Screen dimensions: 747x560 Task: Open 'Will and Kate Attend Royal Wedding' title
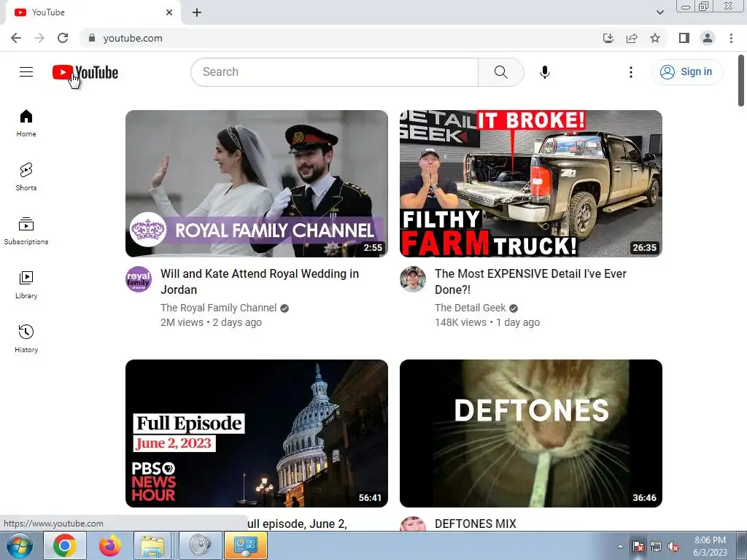pyautogui.click(x=260, y=281)
